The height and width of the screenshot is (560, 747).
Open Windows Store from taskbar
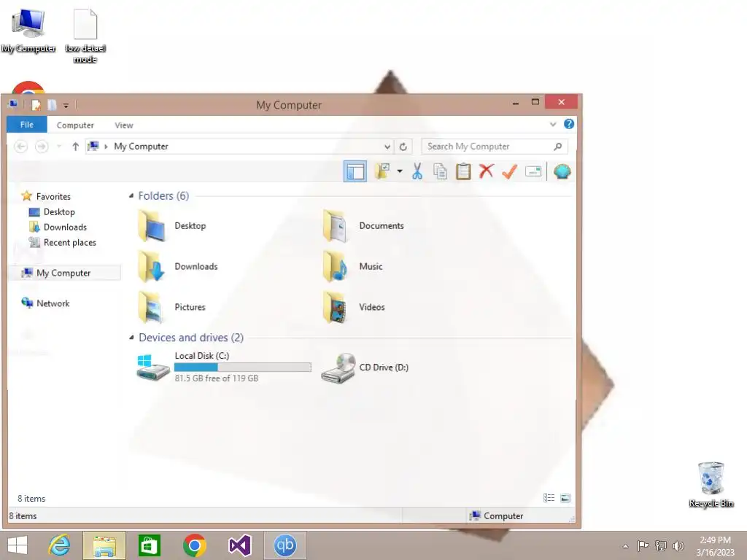149,545
